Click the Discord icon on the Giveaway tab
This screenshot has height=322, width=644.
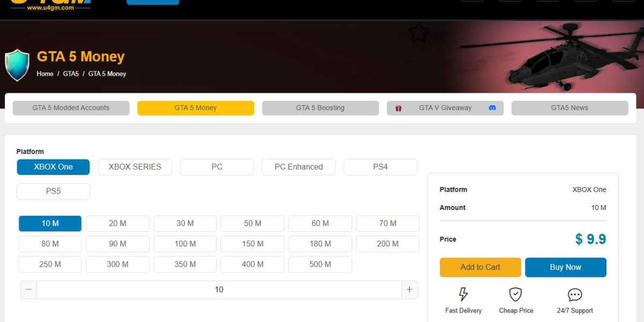pos(492,108)
